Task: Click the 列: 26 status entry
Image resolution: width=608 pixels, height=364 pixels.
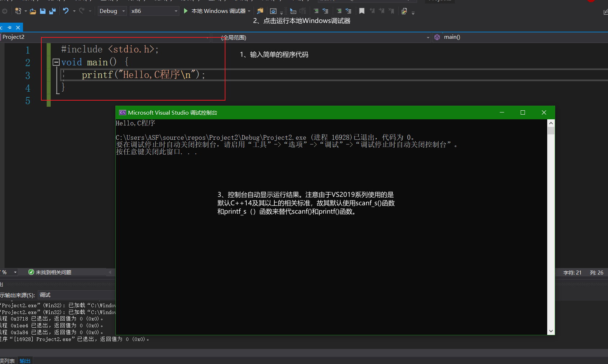Action: tap(596, 273)
